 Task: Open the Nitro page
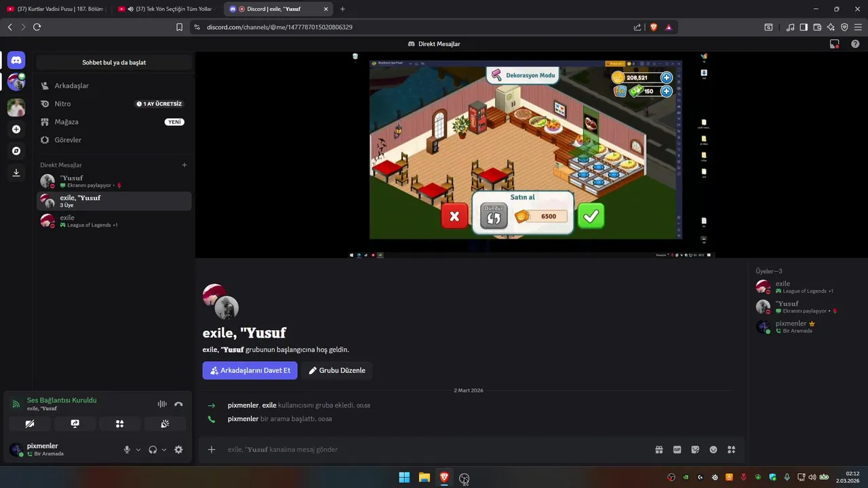[x=114, y=104]
